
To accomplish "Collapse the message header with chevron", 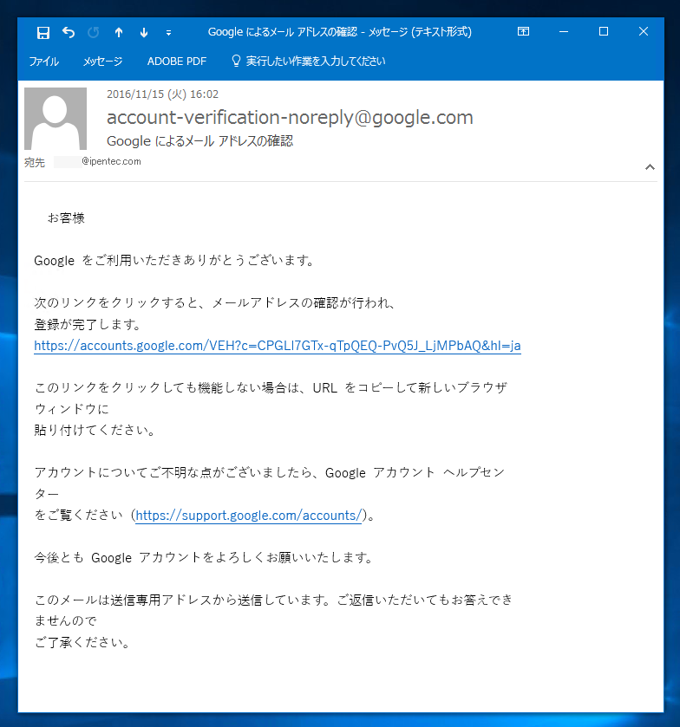I will pos(650,167).
